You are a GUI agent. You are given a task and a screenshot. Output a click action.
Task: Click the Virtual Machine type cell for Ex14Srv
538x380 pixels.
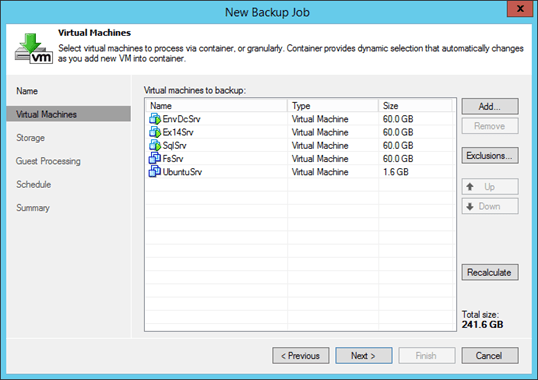click(320, 132)
